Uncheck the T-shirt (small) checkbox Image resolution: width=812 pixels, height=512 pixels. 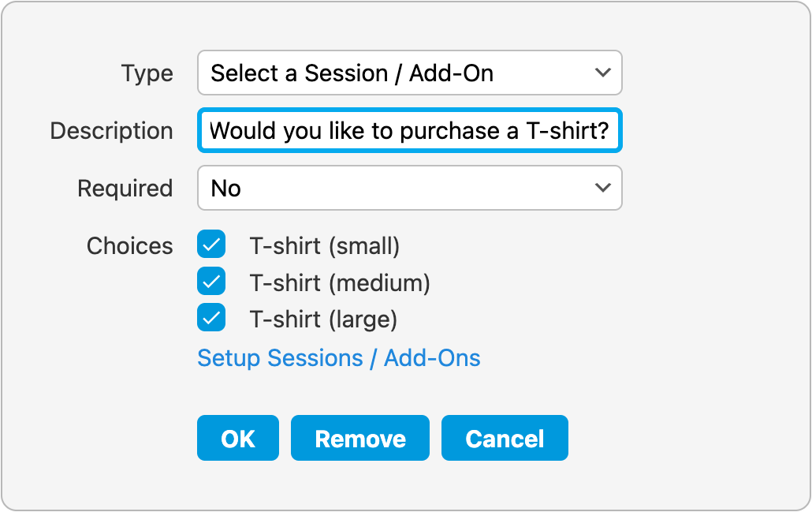point(211,245)
